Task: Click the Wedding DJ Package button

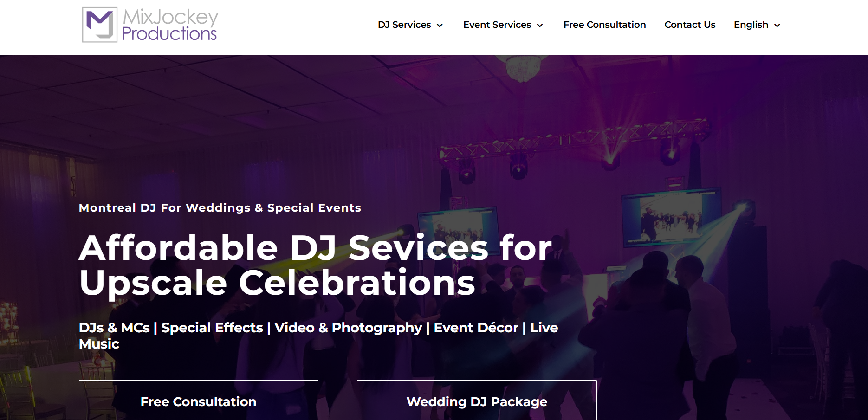Action: click(477, 400)
